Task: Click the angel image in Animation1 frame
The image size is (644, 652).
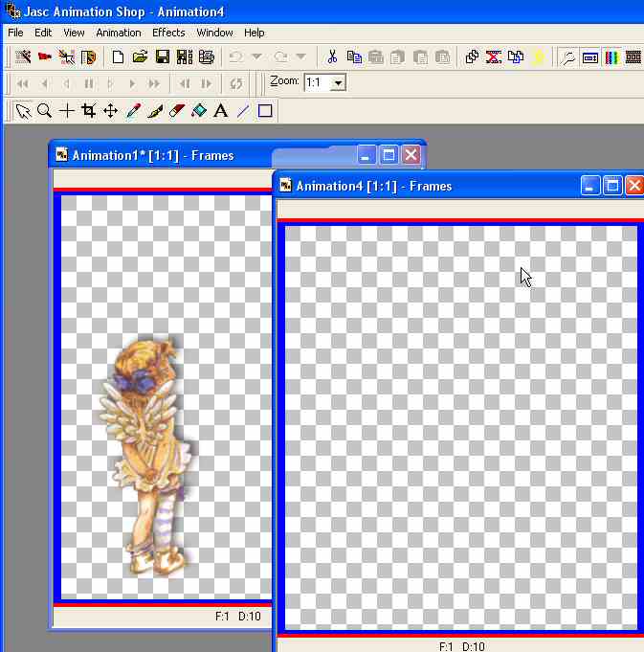Action: pos(145,456)
